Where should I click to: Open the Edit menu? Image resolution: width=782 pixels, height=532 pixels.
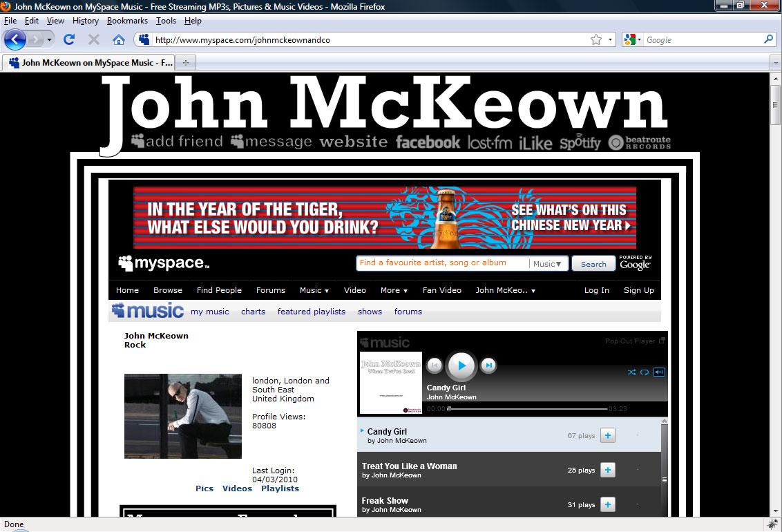(31, 21)
